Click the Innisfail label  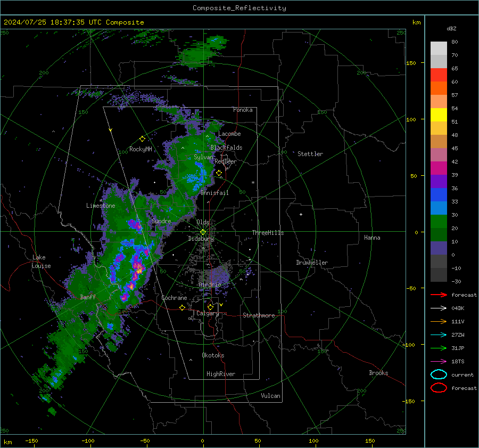(214, 193)
